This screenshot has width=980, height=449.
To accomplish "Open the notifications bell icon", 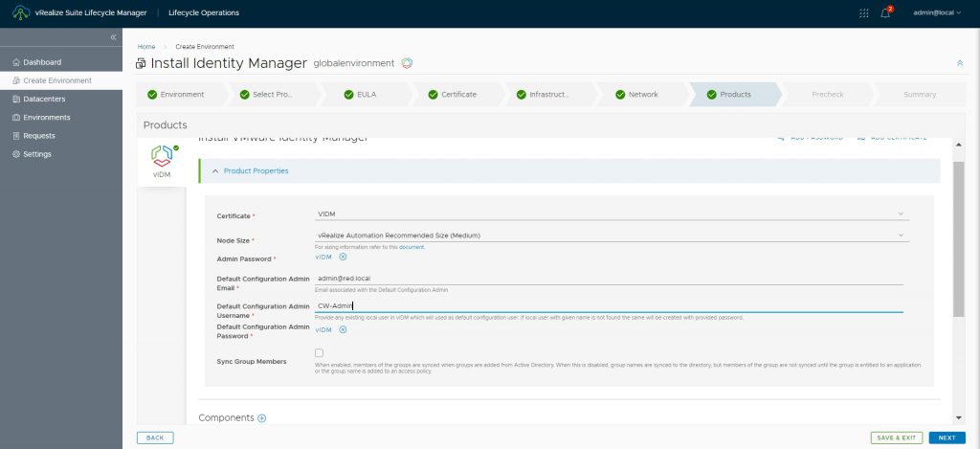I will 885,13.
